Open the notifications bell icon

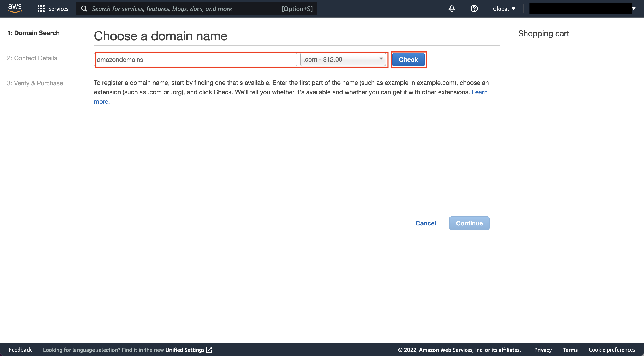pos(452,9)
